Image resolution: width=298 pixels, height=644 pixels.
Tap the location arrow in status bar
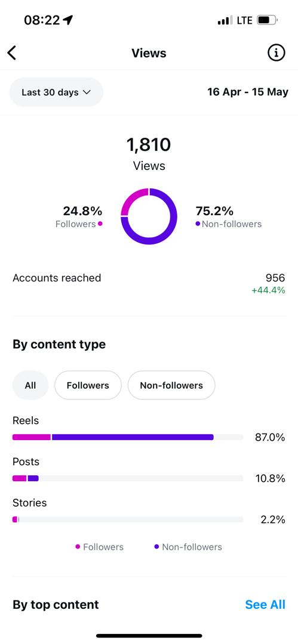click(68, 20)
